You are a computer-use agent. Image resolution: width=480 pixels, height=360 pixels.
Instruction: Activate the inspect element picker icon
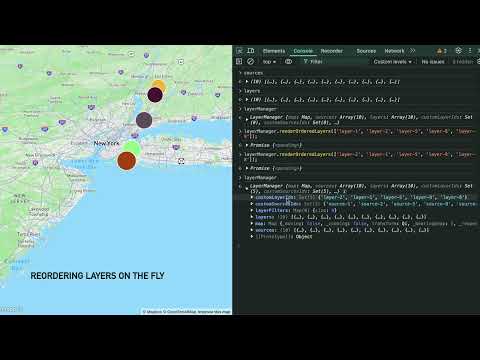click(x=240, y=51)
